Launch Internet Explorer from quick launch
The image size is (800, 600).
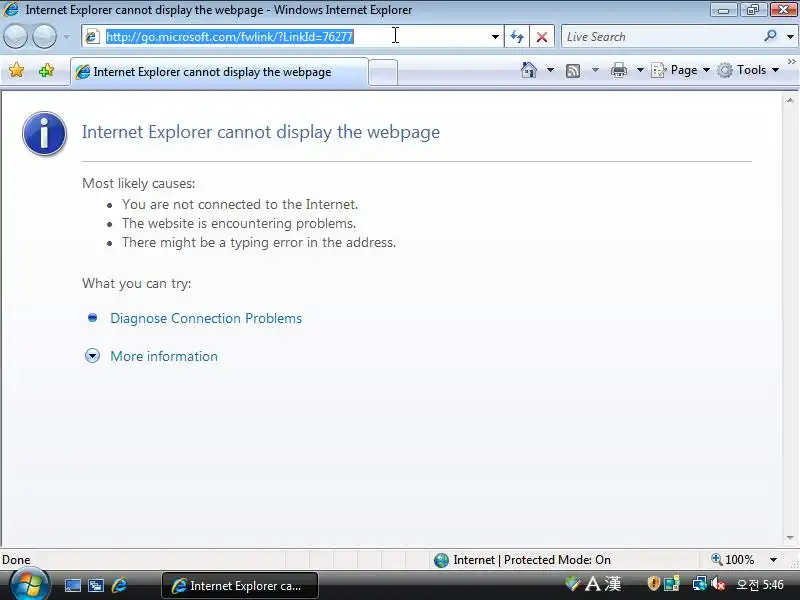pos(119,585)
